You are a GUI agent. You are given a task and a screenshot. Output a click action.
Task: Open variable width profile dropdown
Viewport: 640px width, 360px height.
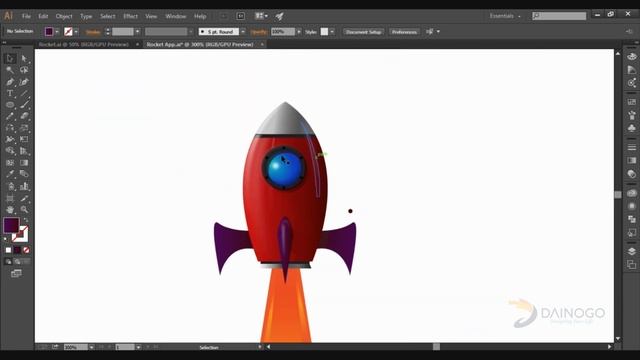pyautogui.click(x=191, y=31)
